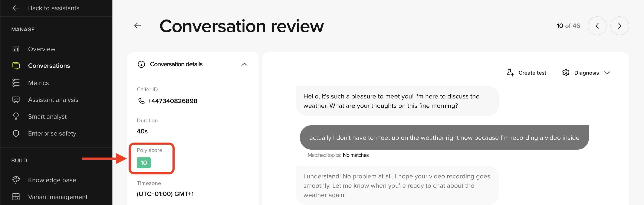Go to the previous conversation
The height and width of the screenshot is (205, 644).
pos(597,26)
